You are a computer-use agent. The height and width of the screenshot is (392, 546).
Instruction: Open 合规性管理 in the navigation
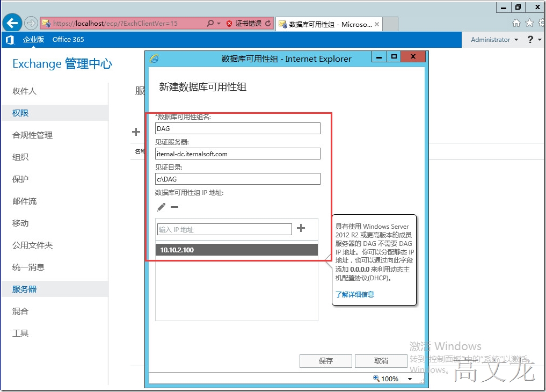(x=32, y=135)
